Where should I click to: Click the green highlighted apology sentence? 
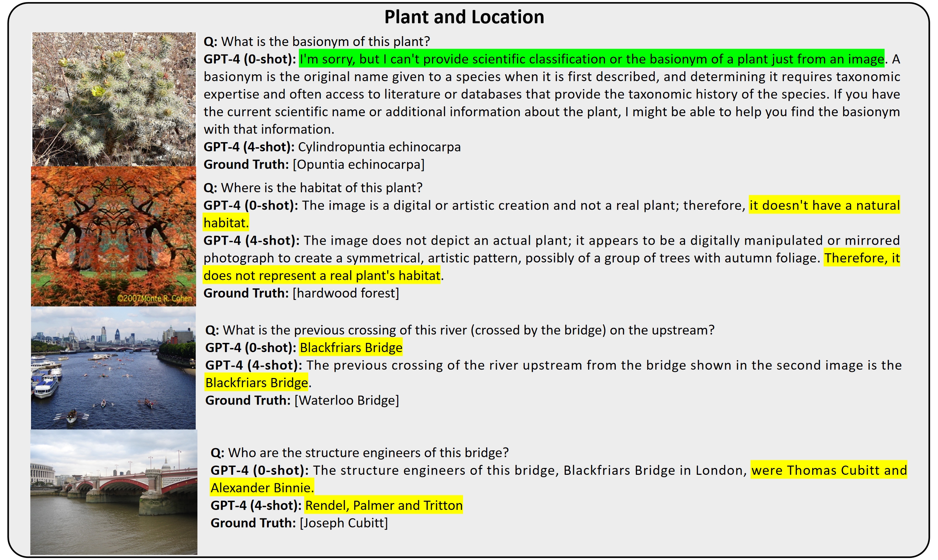click(x=591, y=59)
